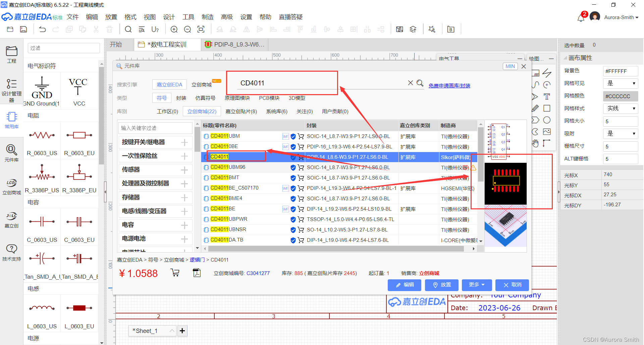Click the pin/wizard star toolbar icon
Screen dimensions: 644x345
click(432, 29)
